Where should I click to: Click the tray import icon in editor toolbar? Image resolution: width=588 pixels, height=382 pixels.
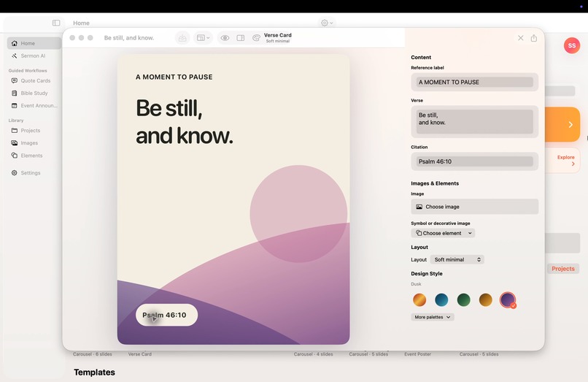click(x=182, y=38)
